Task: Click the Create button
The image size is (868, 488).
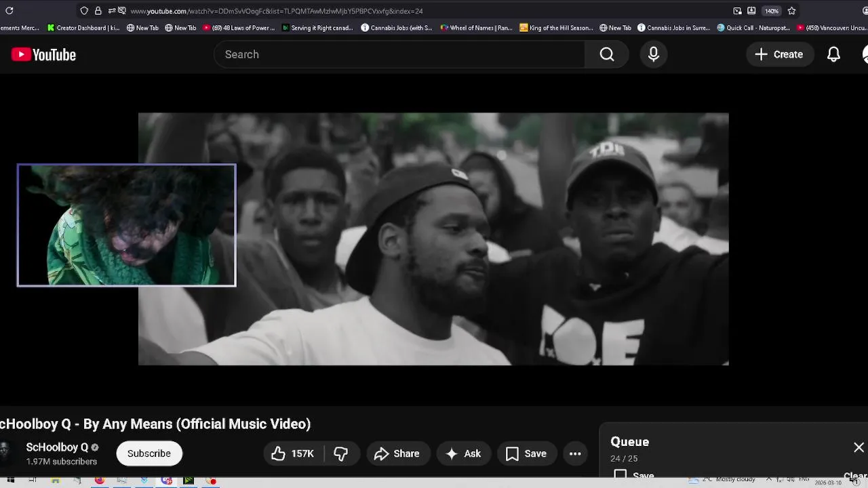Action: pos(778,54)
